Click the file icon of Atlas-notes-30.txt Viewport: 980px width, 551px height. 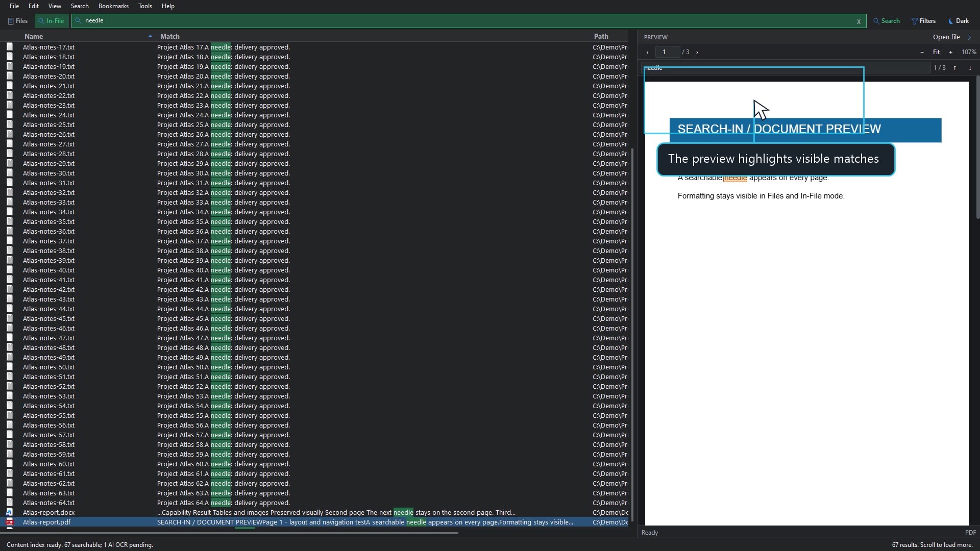10,173
